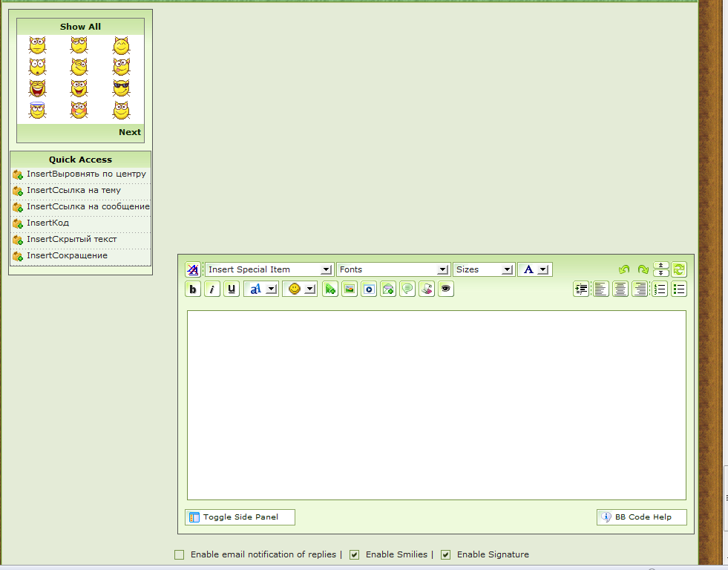Choose InsertСкрытый текст quick access item
This screenshot has width=728, height=570.
click(x=71, y=239)
